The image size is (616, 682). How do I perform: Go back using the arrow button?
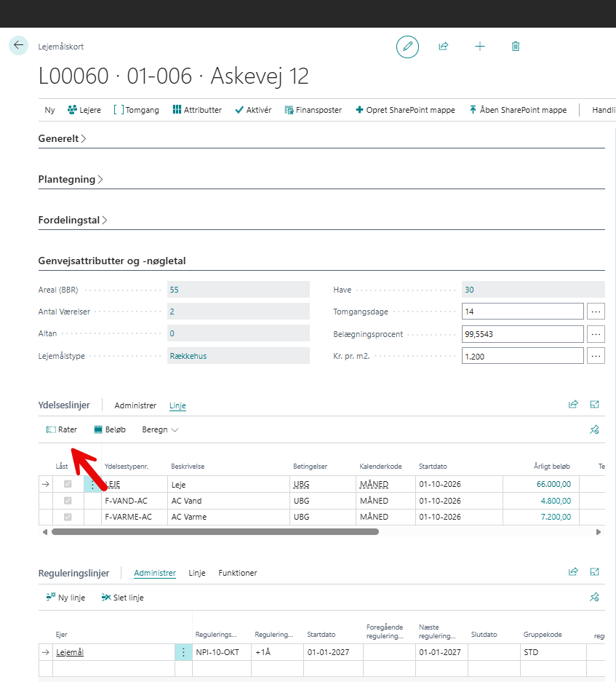[18, 45]
